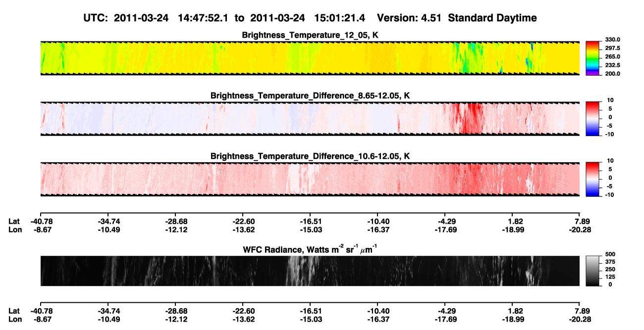644x330 pixels.
Task: Click the 330.0 colorbar tick label
Action: click(612, 40)
